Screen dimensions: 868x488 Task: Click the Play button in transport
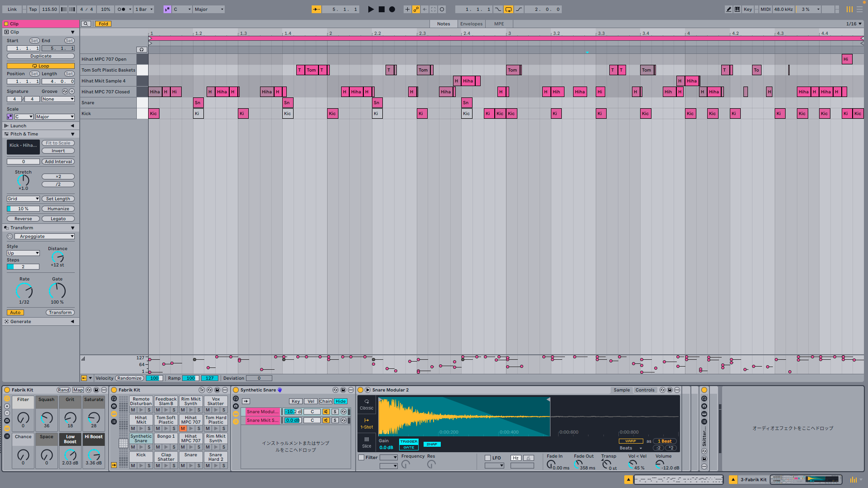click(371, 9)
